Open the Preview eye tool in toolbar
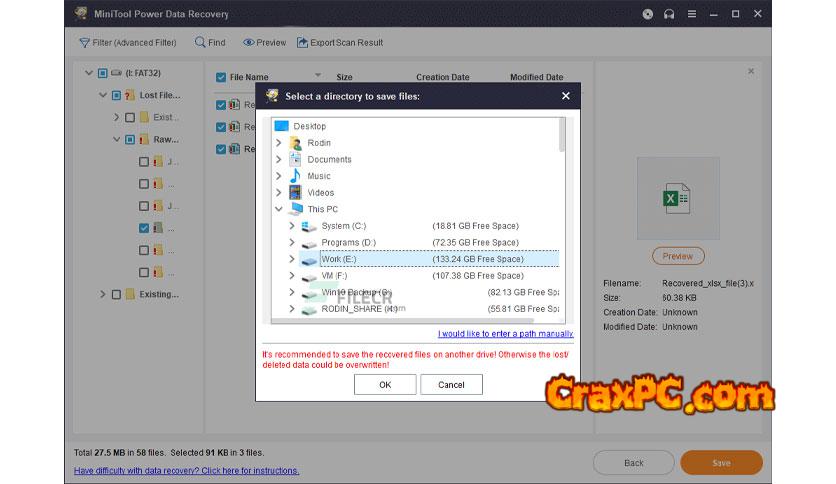Viewport: 836px width, 484px height. point(264,43)
